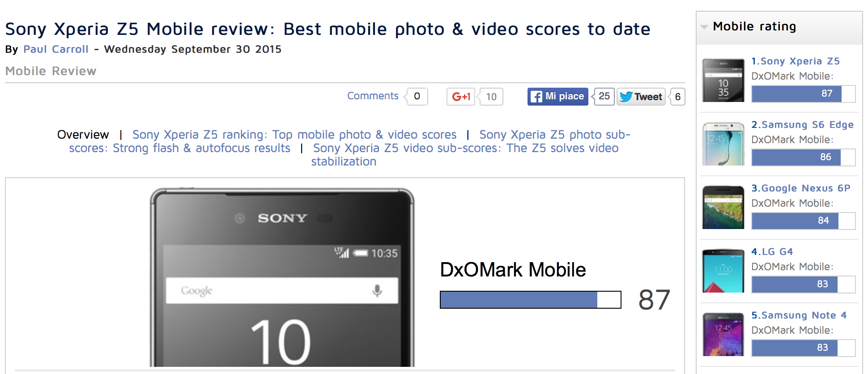Select the Overview tab
Image resolution: width=868 pixels, height=374 pixels.
point(83,135)
